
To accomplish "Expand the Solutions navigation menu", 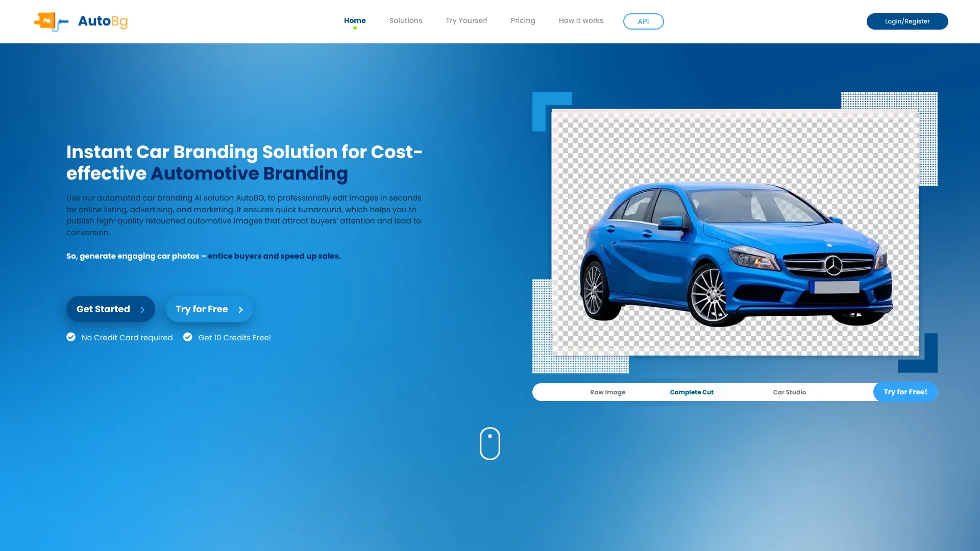I will (406, 20).
